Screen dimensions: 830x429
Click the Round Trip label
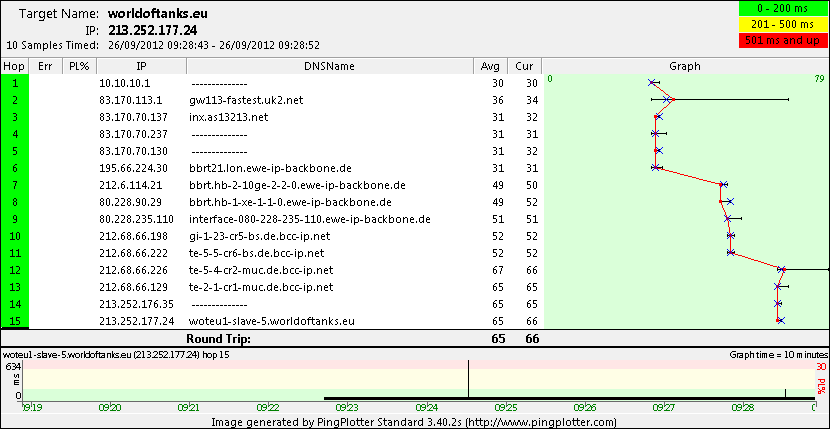[218, 339]
